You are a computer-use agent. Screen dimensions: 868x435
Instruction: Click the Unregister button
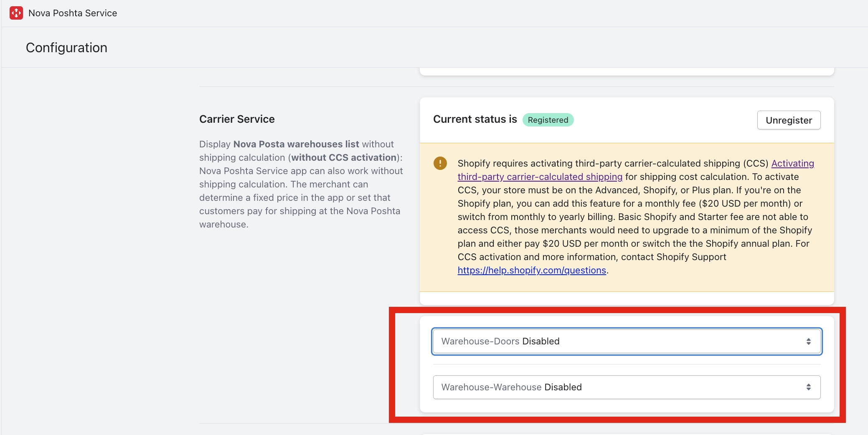pos(789,120)
